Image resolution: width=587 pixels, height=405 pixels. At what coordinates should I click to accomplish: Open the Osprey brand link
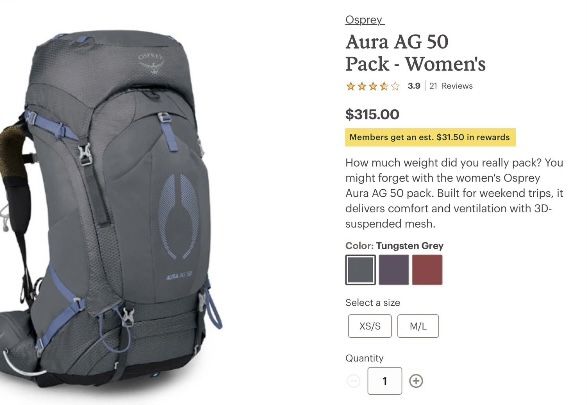pos(364,19)
